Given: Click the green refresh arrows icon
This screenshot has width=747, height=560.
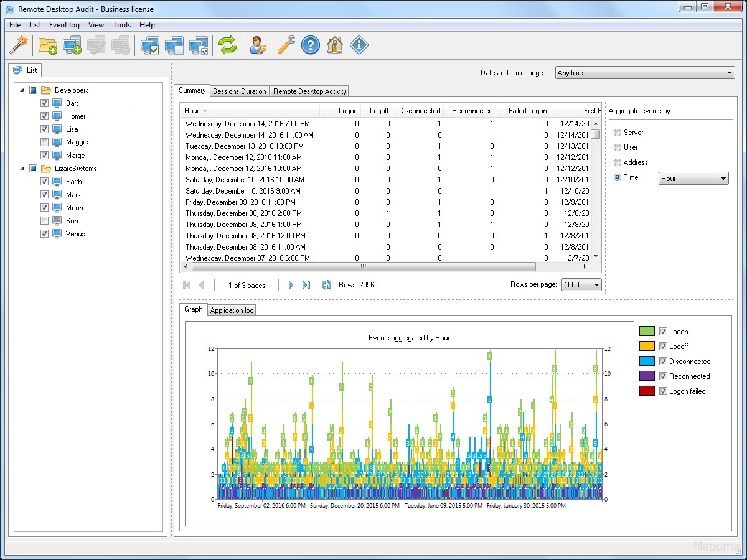Looking at the screenshot, I should (x=228, y=45).
